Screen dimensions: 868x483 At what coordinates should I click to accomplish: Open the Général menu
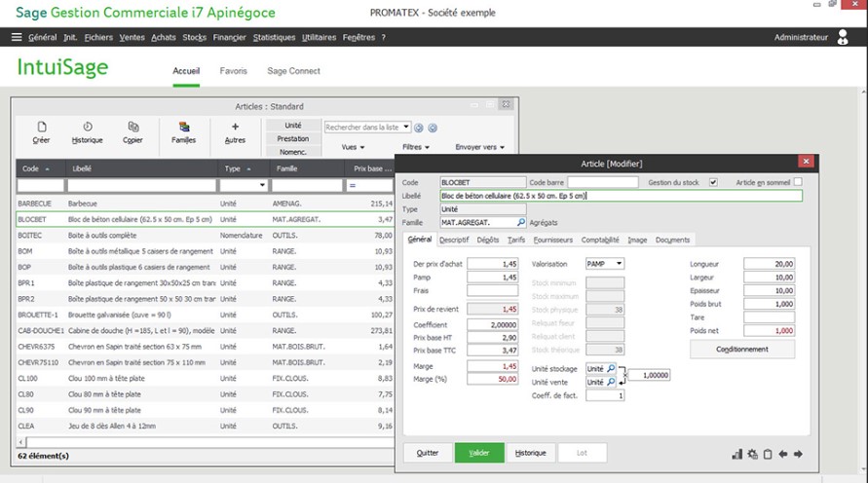click(43, 37)
